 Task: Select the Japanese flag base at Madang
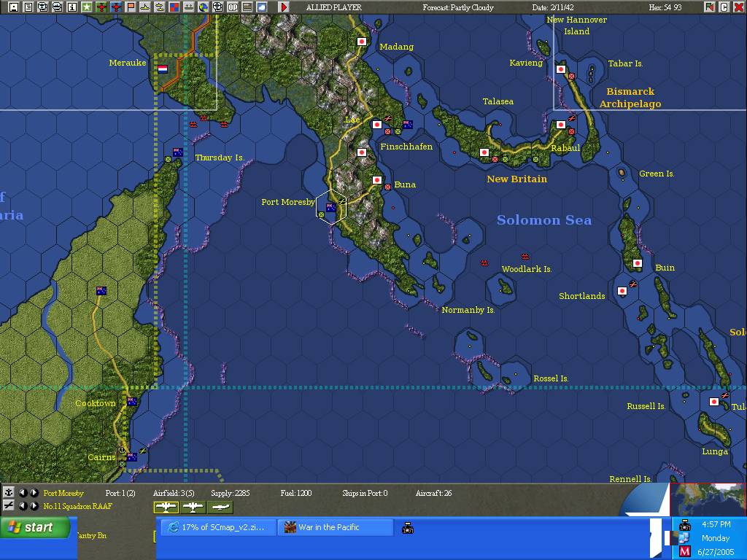[362, 42]
